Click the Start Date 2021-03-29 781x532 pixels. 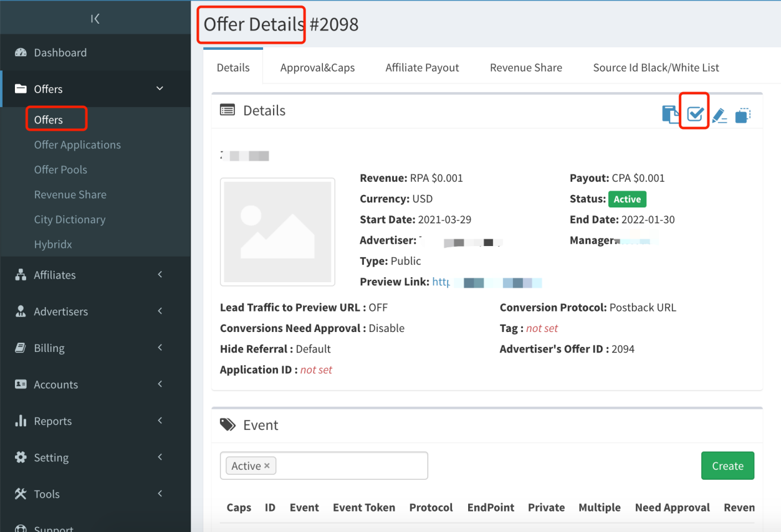[444, 220]
